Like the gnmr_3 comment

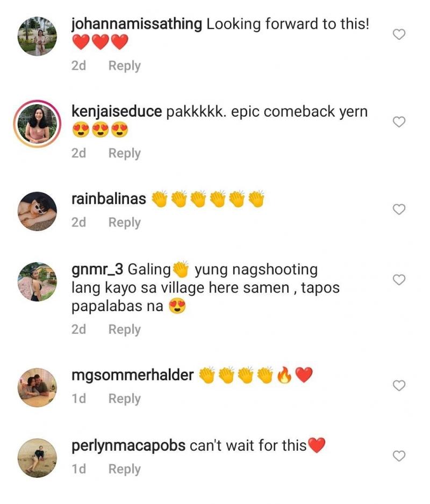[399, 280]
